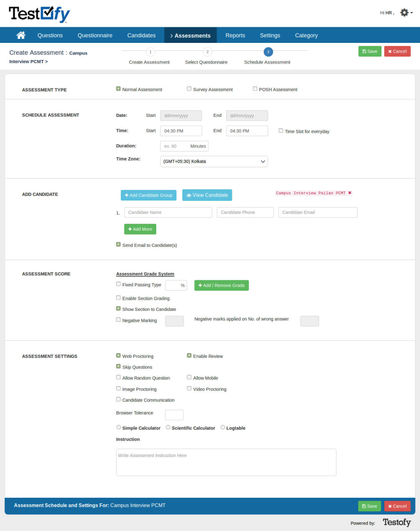Click the Candidate Email input field
The height and width of the screenshot is (531, 420).
(x=318, y=212)
